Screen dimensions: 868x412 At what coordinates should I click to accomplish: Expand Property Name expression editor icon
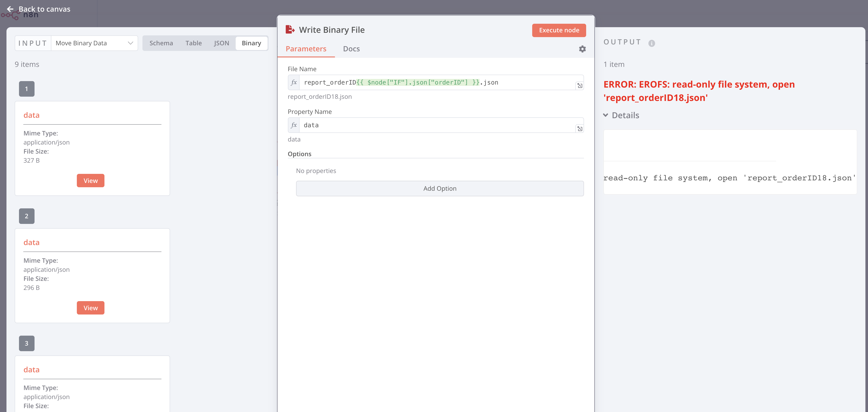pyautogui.click(x=579, y=129)
